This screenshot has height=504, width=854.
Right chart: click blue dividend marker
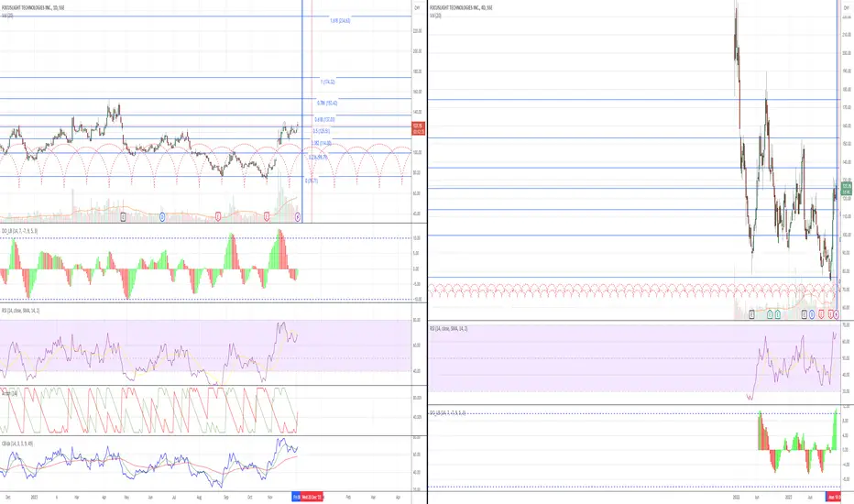[x=812, y=314]
